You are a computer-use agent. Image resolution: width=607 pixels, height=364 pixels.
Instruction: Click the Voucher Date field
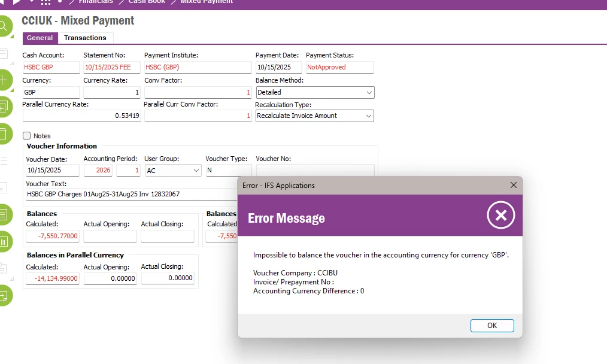(53, 171)
